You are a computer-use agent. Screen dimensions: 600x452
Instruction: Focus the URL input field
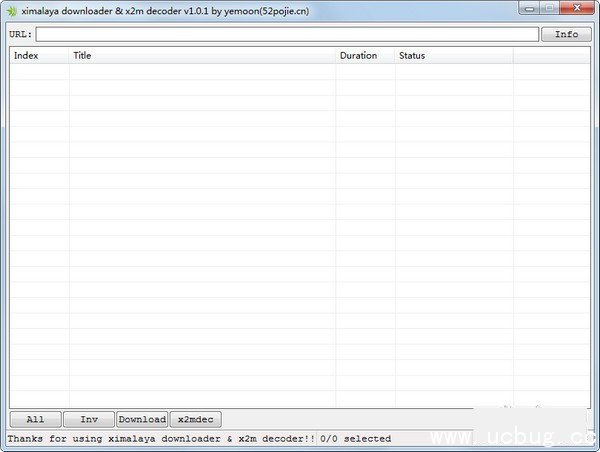287,34
